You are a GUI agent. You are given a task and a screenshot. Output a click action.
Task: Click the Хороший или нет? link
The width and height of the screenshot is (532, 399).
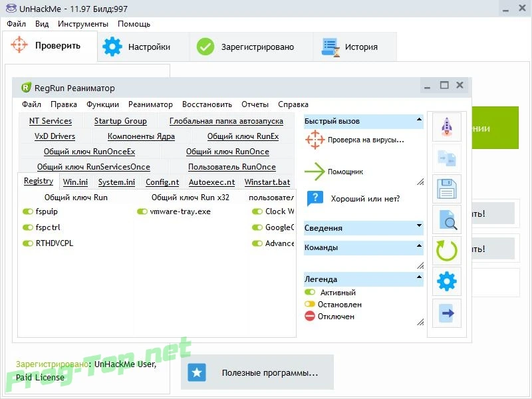(x=365, y=198)
